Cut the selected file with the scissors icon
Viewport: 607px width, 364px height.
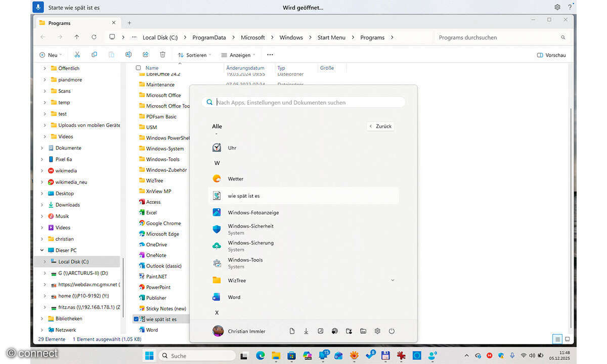click(x=77, y=54)
